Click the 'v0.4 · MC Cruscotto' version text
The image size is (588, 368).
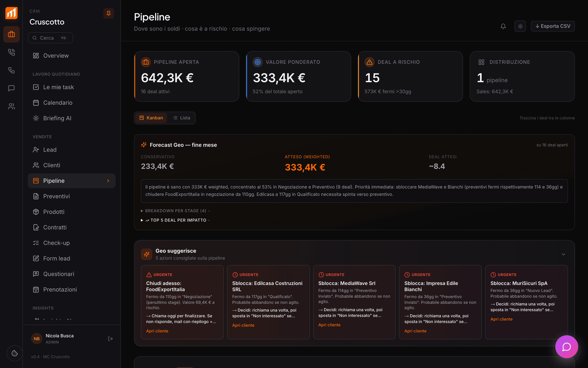pos(50,357)
